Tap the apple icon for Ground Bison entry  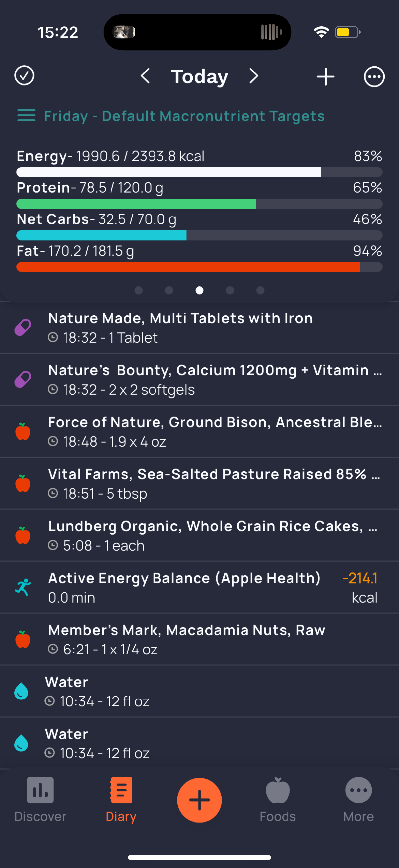(23, 431)
